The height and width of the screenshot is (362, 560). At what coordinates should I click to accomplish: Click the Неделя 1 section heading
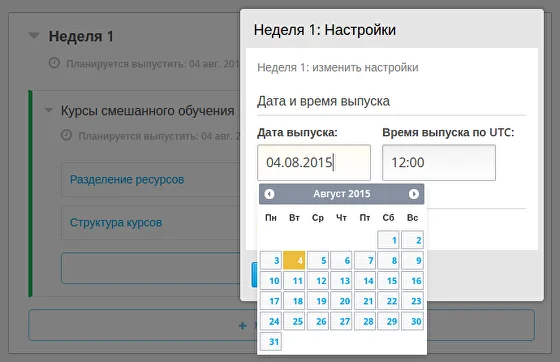click(x=81, y=36)
